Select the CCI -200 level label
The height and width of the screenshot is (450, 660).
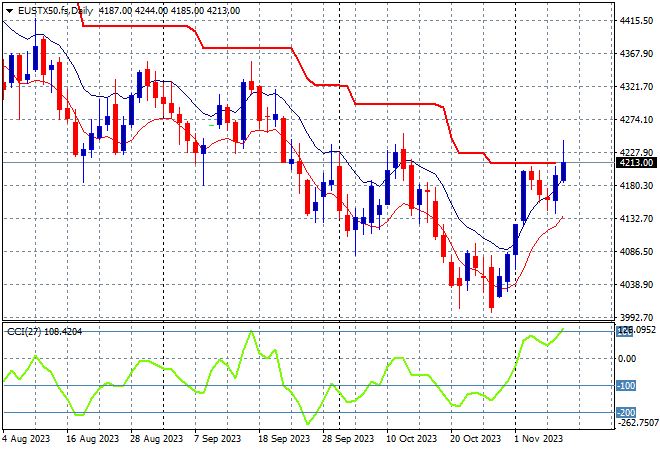tap(626, 413)
